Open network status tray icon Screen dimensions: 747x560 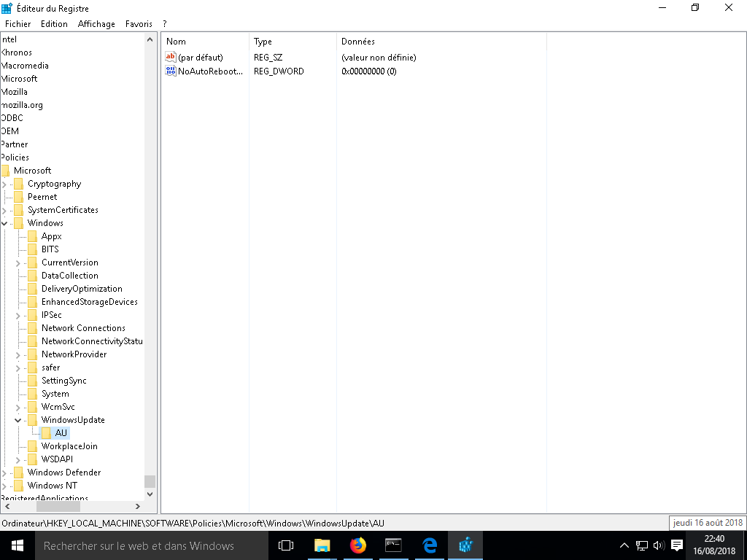click(642, 545)
